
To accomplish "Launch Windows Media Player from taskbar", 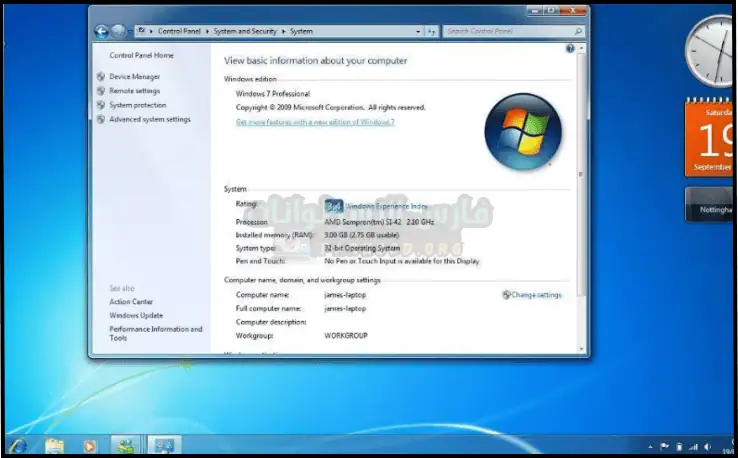I will coord(90,445).
